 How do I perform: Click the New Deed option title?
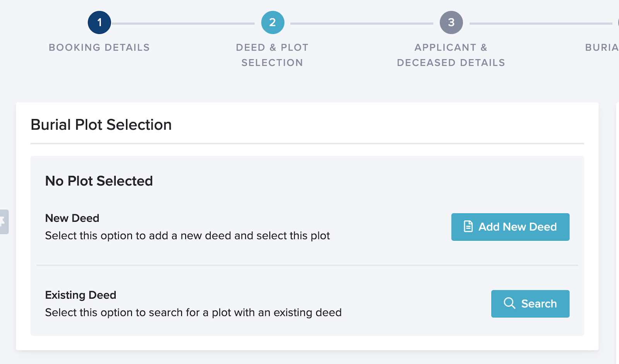click(x=72, y=218)
